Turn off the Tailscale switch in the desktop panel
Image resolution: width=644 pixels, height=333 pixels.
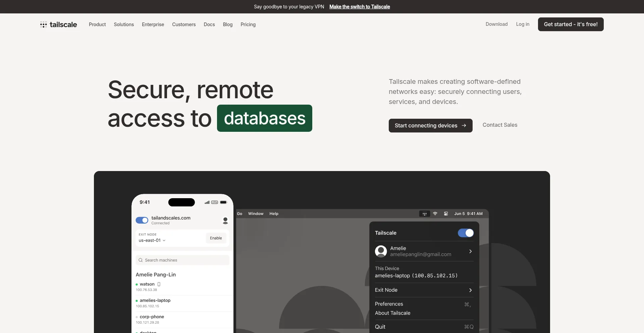click(x=466, y=233)
